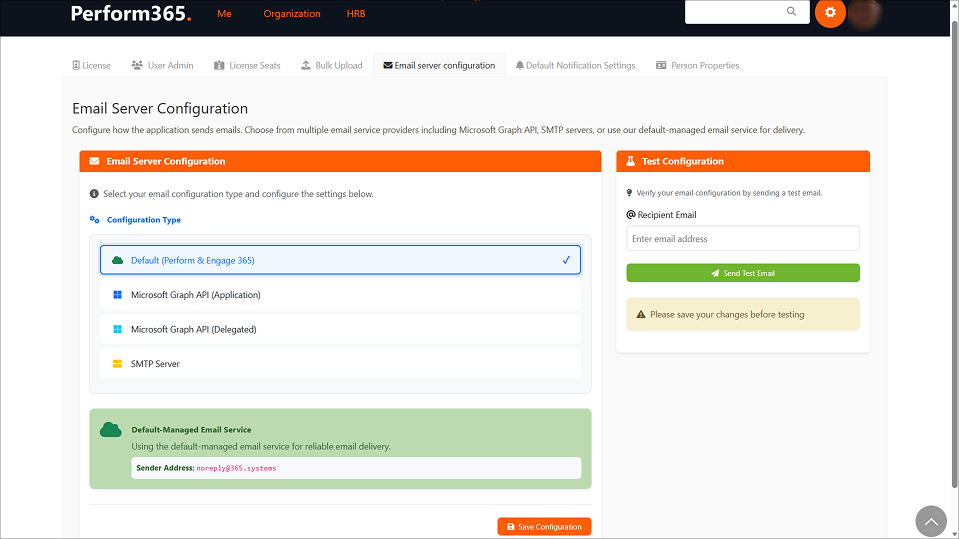Click the noreply@365.systems sender address
Image resolution: width=959 pixels, height=539 pixels.
pyautogui.click(x=236, y=468)
